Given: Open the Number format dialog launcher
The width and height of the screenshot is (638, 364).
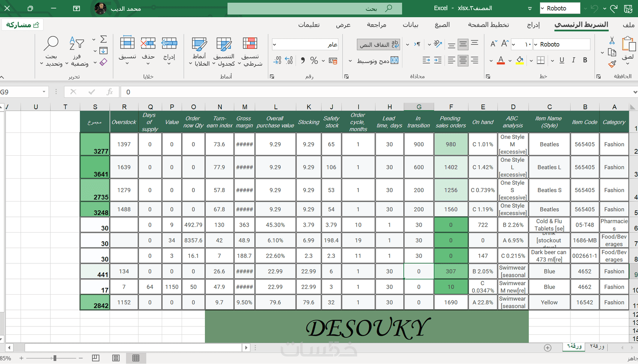Looking at the screenshot, I should [272, 77].
